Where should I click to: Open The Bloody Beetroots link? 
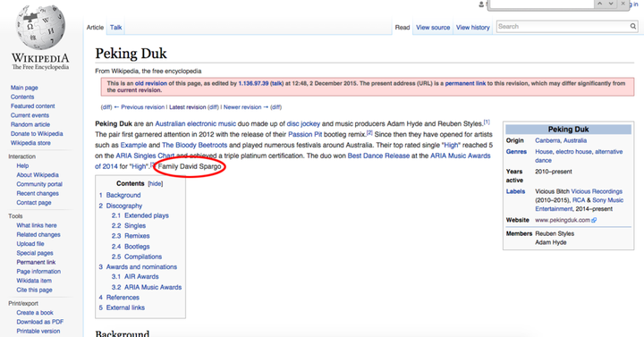[x=194, y=145]
